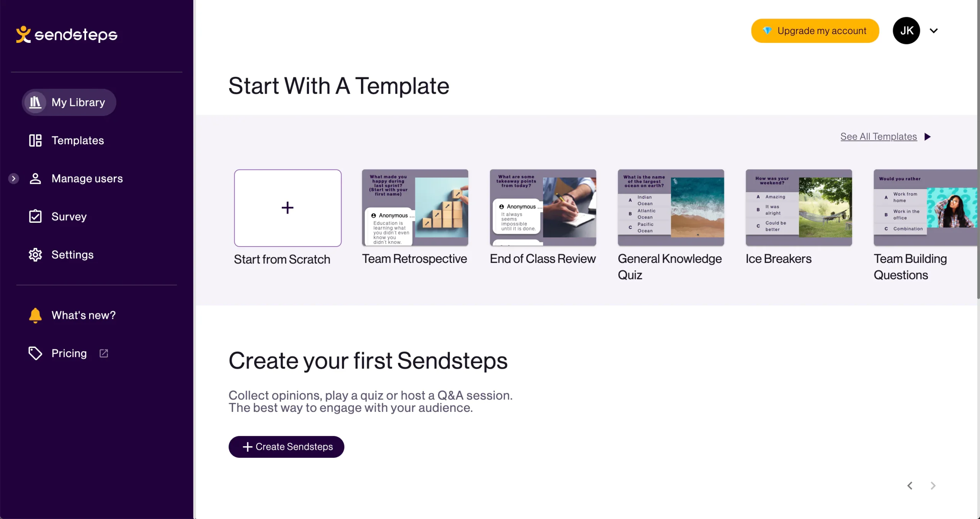Click the Survey sidebar icon
Image resolution: width=980 pixels, height=519 pixels.
(x=36, y=216)
